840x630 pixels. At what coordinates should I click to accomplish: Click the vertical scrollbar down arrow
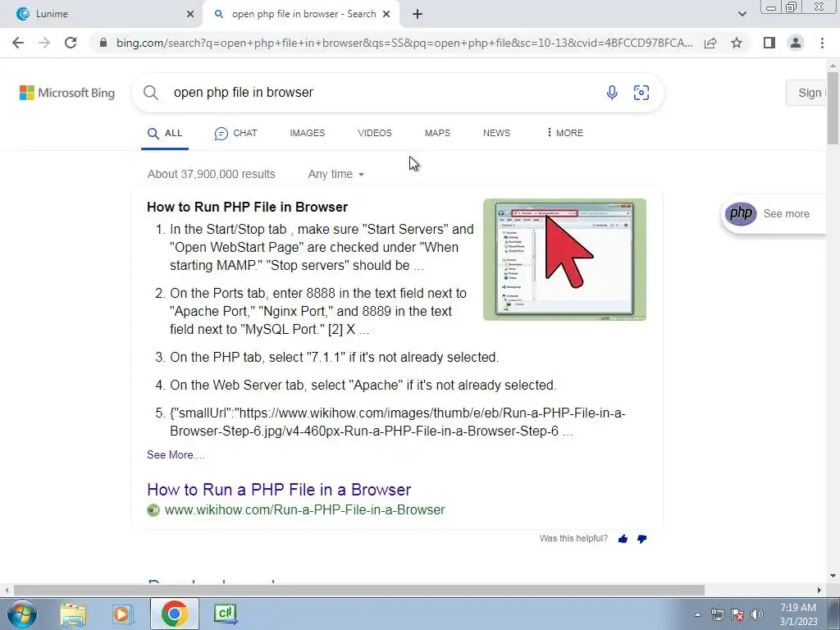pos(833,577)
